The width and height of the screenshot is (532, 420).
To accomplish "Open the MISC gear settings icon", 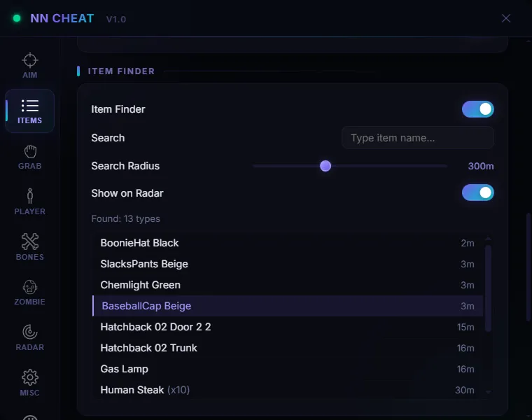I will click(x=30, y=383).
